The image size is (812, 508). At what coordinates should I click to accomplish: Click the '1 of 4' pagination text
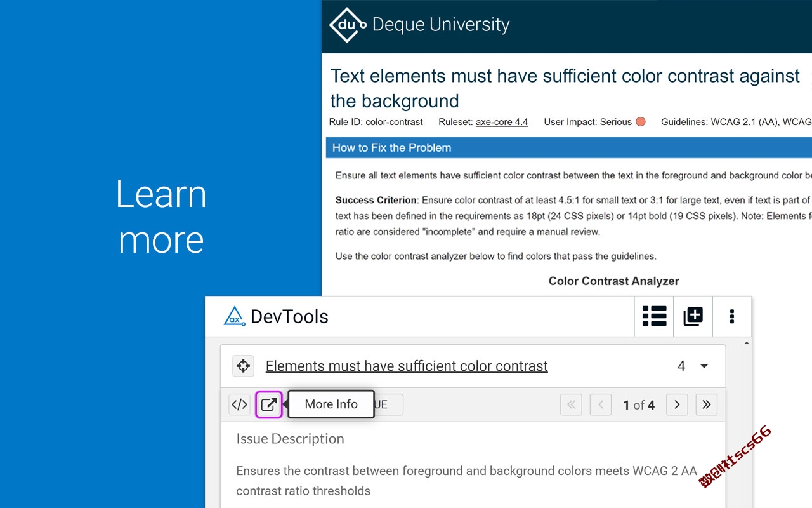(x=639, y=405)
